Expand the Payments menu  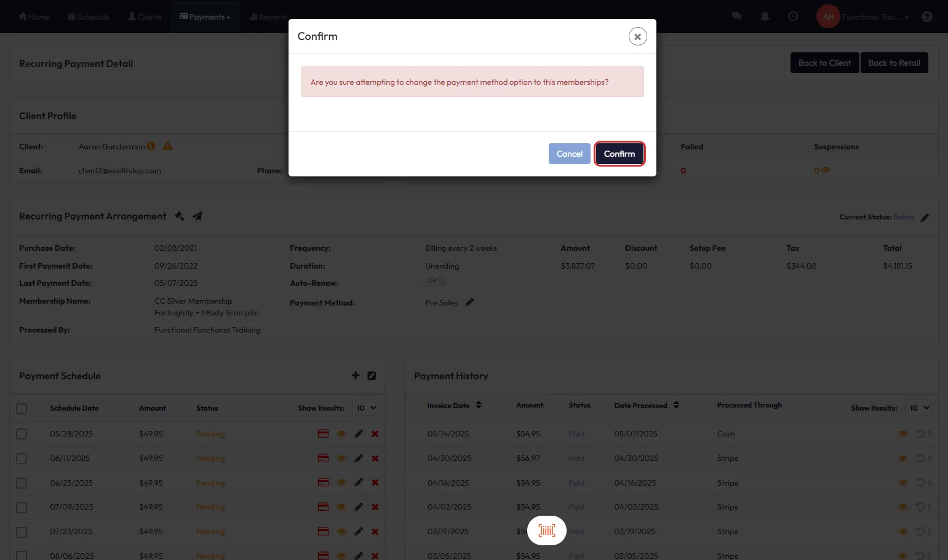pos(205,17)
